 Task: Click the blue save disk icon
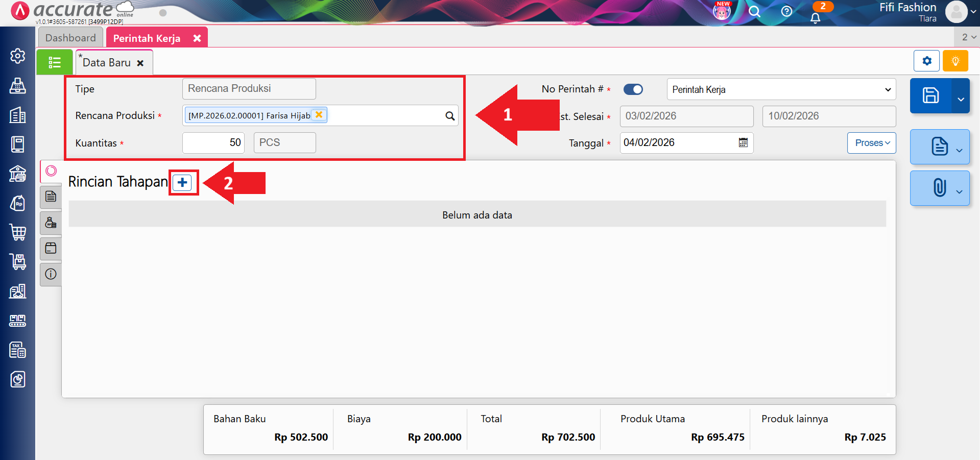pyautogui.click(x=930, y=95)
